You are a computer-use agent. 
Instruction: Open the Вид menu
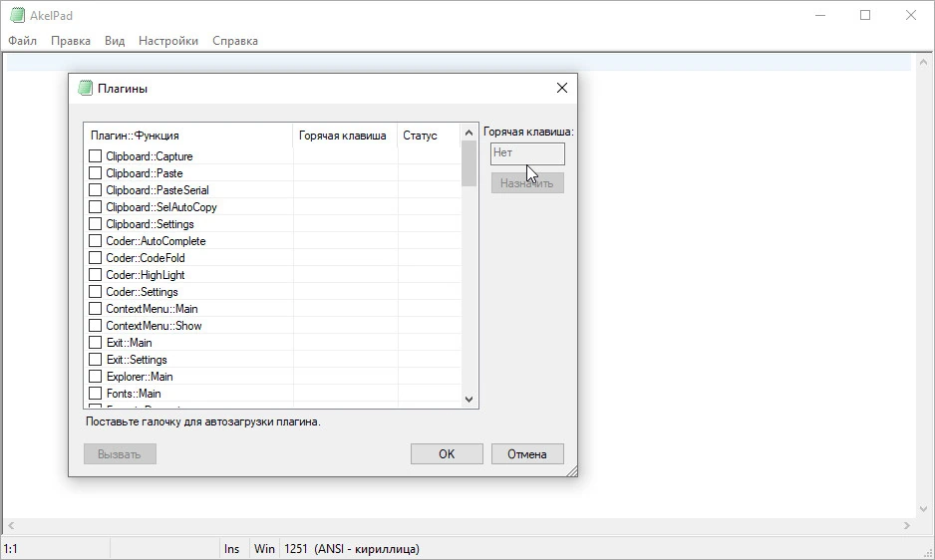click(115, 41)
